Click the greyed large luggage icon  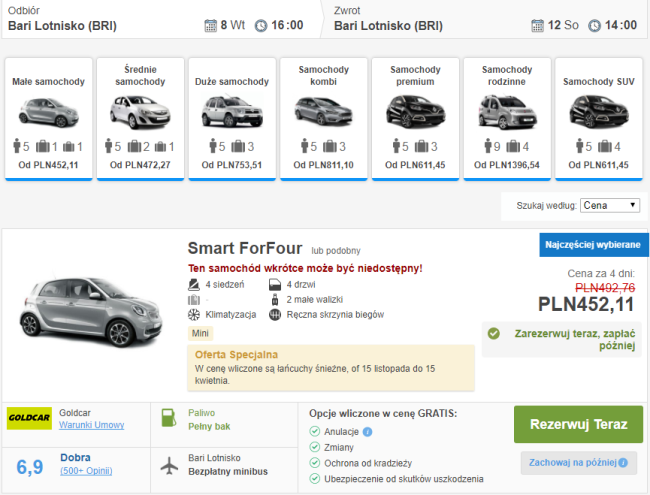[x=194, y=300]
